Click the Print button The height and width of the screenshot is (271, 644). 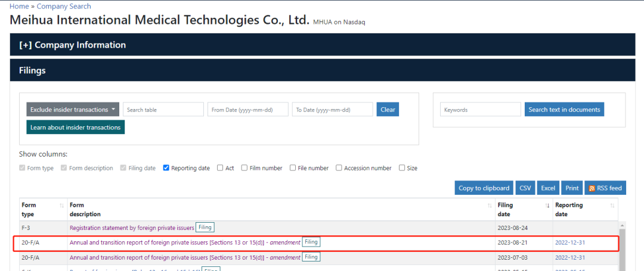click(x=572, y=188)
